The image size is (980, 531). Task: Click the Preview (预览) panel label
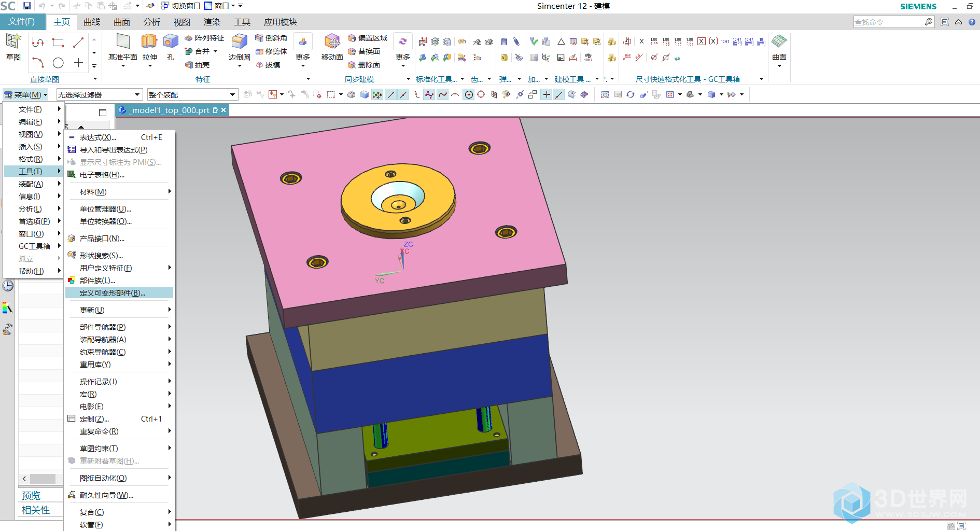click(31, 496)
